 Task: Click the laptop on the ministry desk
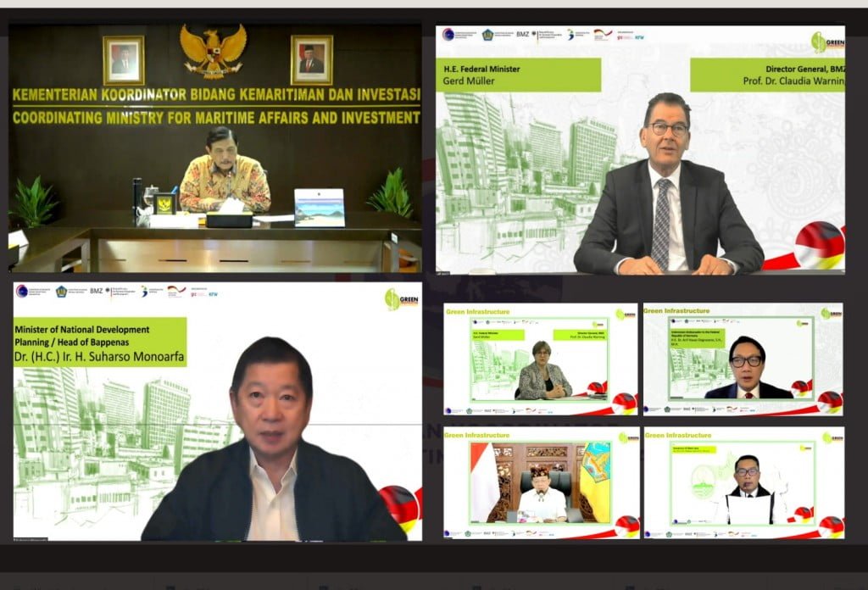click(x=319, y=208)
